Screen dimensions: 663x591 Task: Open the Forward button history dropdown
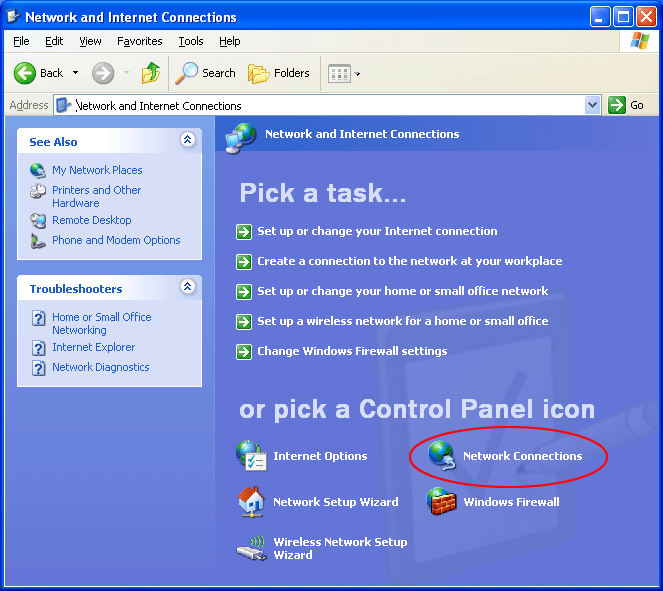pos(126,73)
